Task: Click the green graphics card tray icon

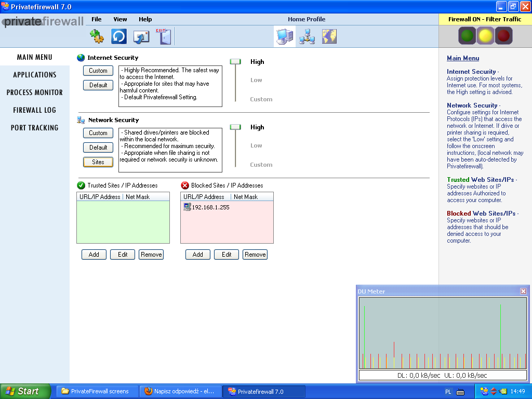Action: [x=503, y=391]
